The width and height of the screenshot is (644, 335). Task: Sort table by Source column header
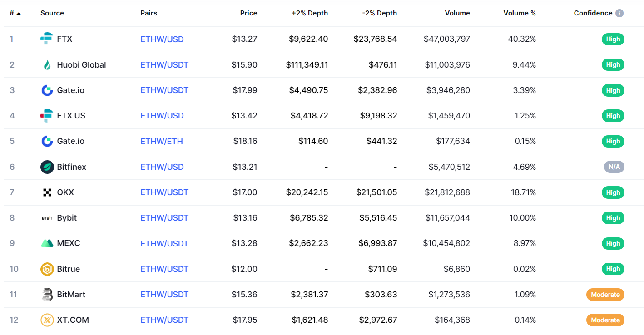[52, 13]
